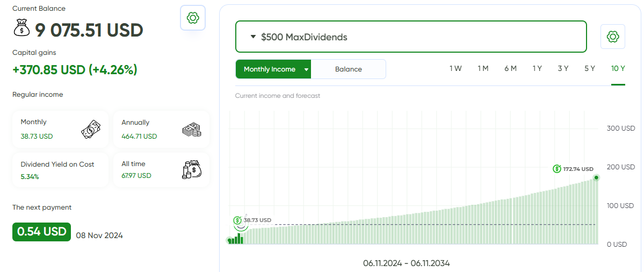644x272 pixels.
Task: Open the chart gear settings icon
Action: coord(613,37)
